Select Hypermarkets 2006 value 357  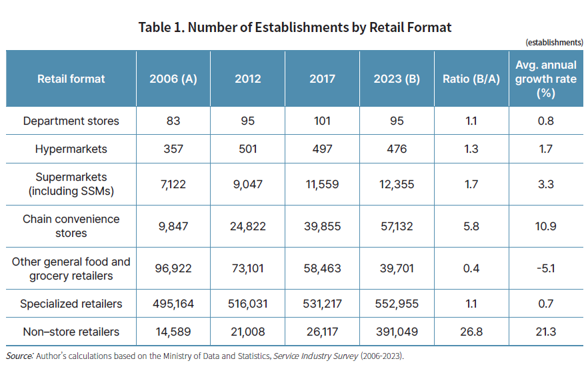coord(173,149)
